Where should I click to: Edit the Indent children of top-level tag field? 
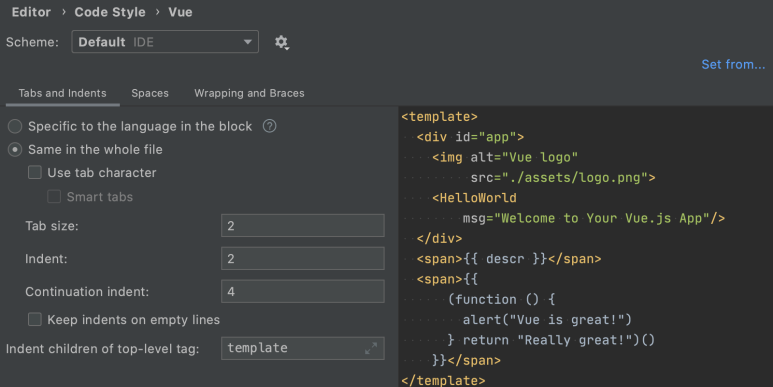click(303, 348)
